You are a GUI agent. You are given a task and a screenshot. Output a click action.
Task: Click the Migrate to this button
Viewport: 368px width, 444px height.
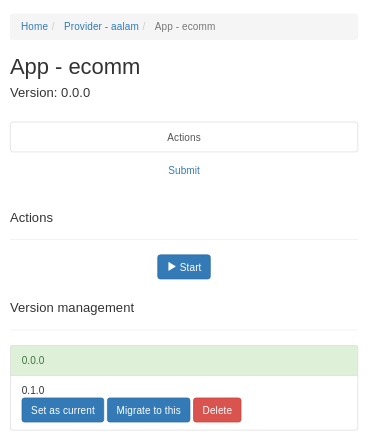pyautogui.click(x=149, y=410)
